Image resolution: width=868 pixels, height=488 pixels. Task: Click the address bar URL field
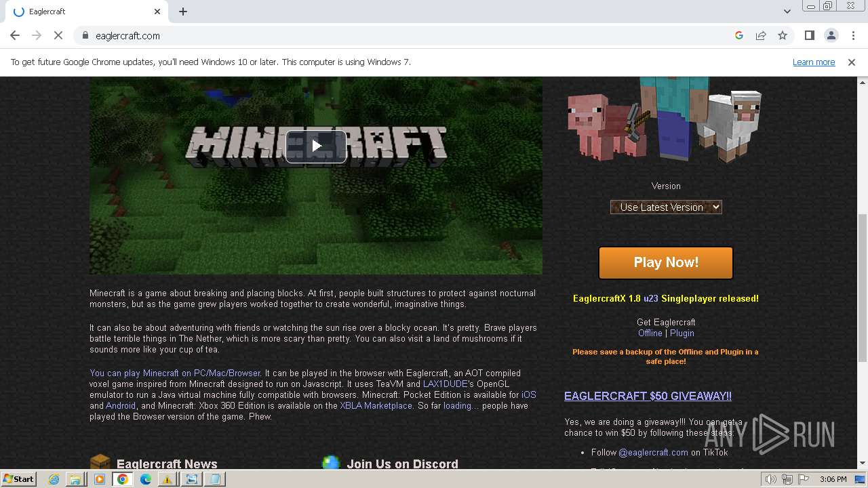point(407,35)
